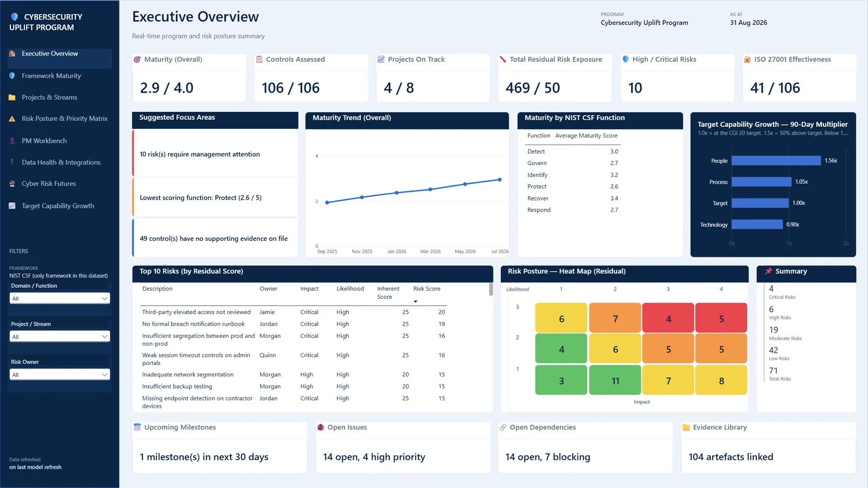Select the Third-party elevated access not reviewed row
Image resolution: width=868 pixels, height=488 pixels.
tap(293, 312)
